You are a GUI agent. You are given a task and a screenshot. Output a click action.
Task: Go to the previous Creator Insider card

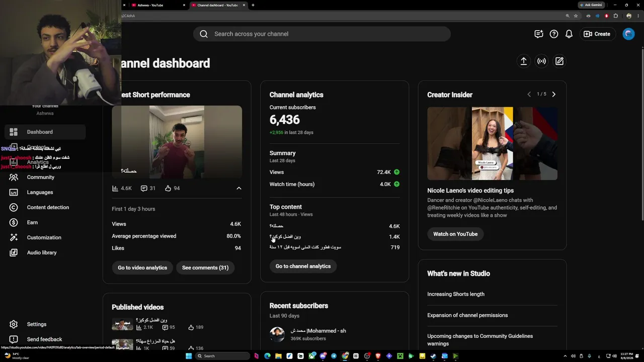click(x=529, y=94)
